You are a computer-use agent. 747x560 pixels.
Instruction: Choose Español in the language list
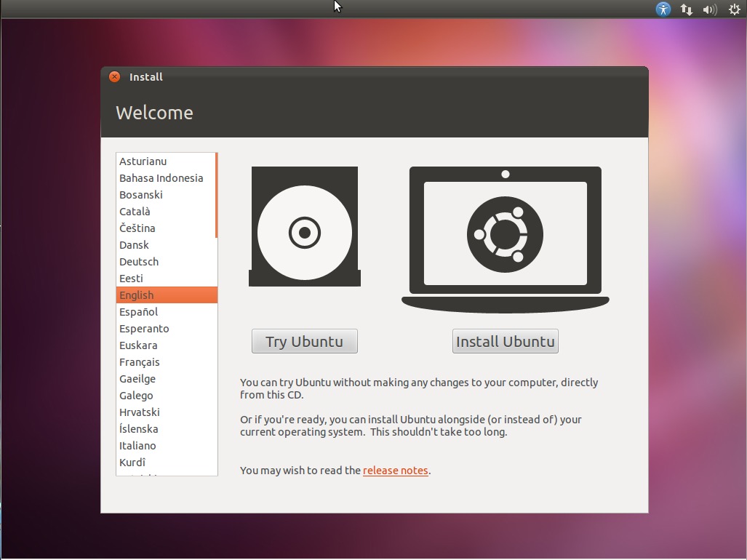click(x=166, y=312)
